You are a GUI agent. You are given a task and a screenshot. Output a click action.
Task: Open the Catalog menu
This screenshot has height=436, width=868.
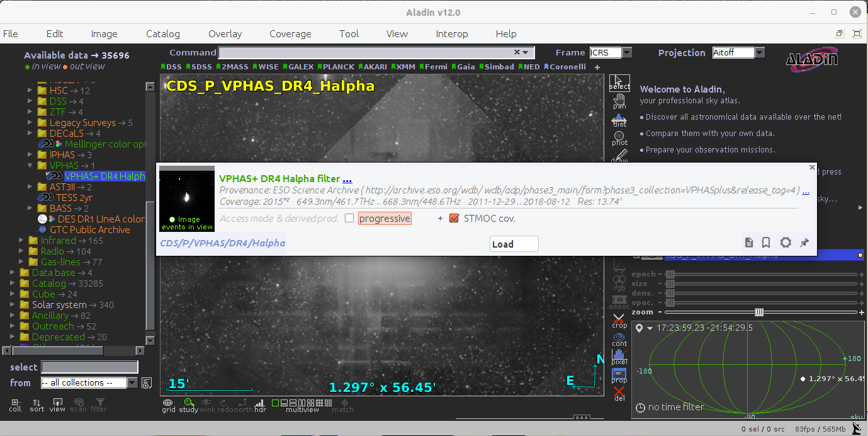163,34
